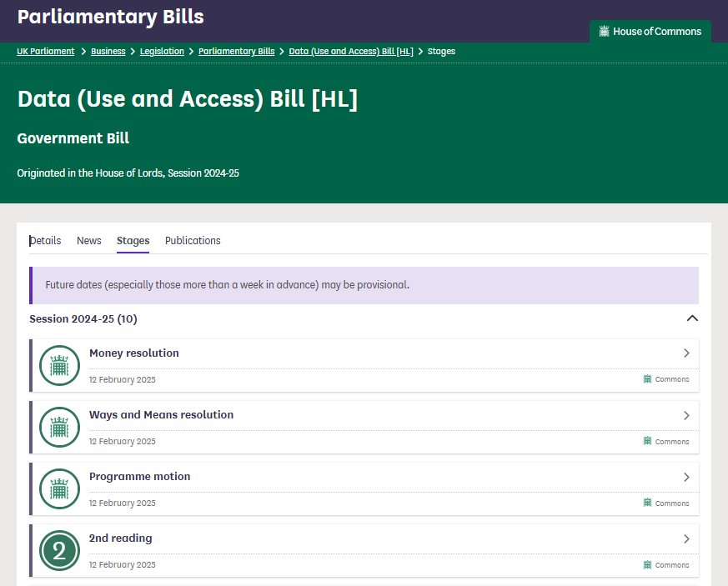
Task: Click the small Commons icon in the 2nd reading row
Action: coord(647,564)
